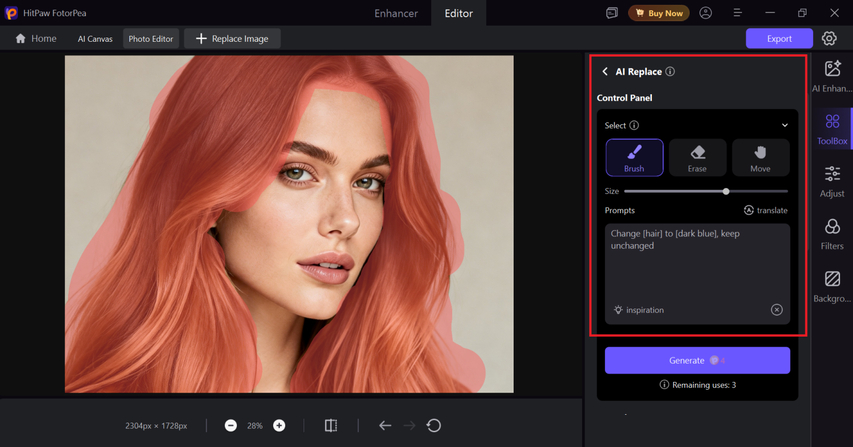Open the AI Enhance sidebar tool
The image size is (853, 447).
point(832,76)
